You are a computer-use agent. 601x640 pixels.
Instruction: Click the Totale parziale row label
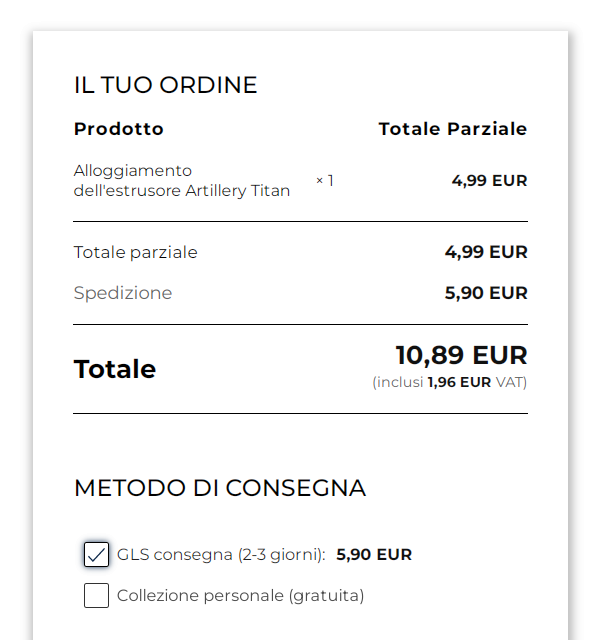coord(135,252)
